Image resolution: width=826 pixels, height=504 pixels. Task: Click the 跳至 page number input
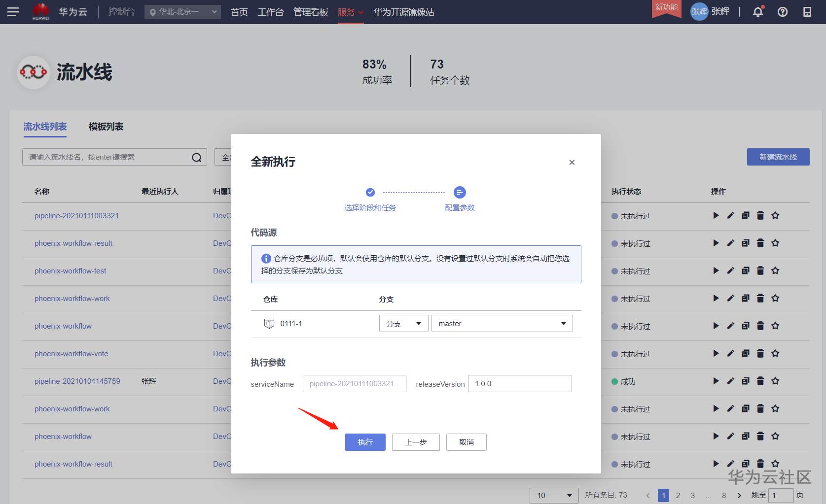(781, 495)
